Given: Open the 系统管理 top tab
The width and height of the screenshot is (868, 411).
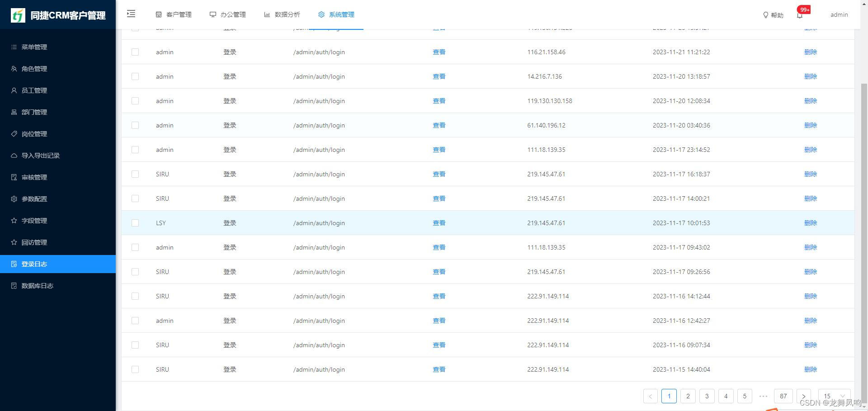Looking at the screenshot, I should (336, 14).
